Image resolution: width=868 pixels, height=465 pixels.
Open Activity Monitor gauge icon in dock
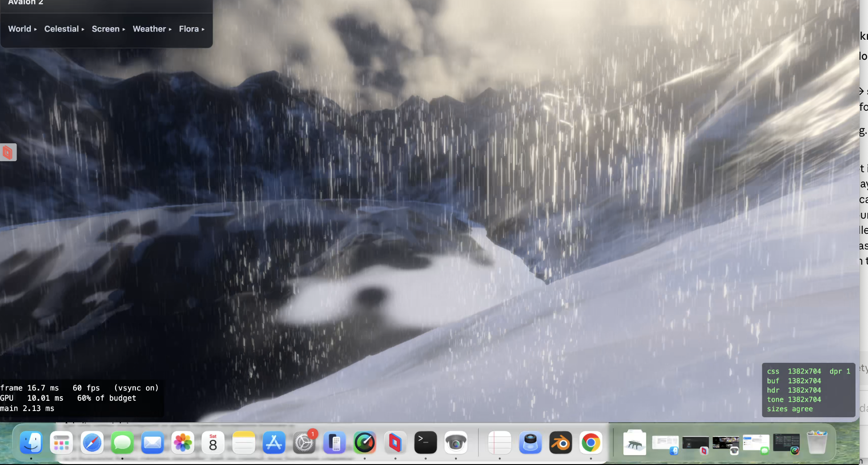pyautogui.click(x=365, y=443)
